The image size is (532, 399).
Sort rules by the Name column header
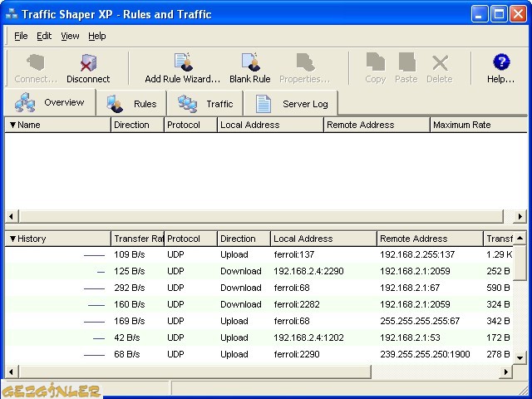point(57,125)
